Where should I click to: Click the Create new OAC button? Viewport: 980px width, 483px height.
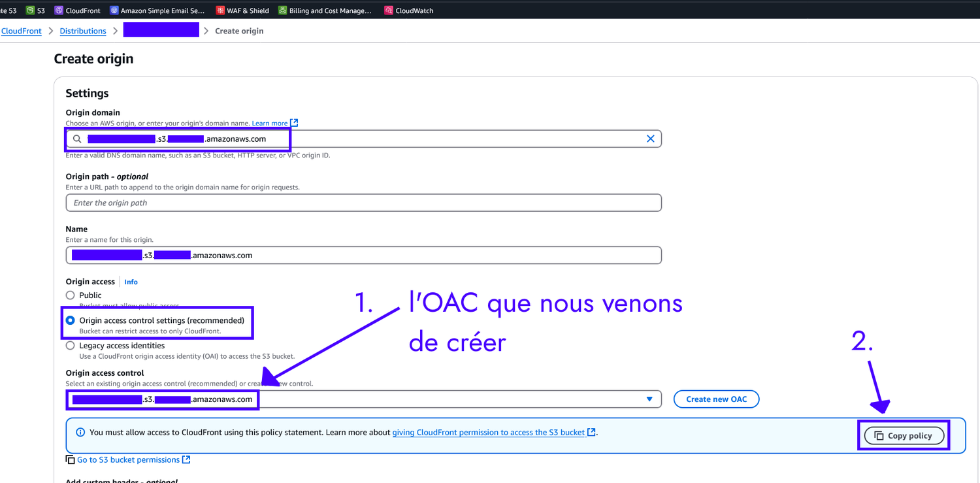[x=717, y=399]
